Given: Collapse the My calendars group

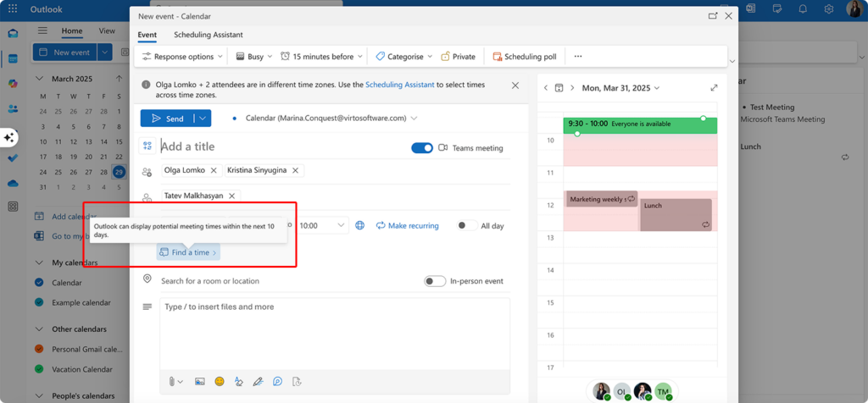Looking at the screenshot, I should [x=39, y=262].
